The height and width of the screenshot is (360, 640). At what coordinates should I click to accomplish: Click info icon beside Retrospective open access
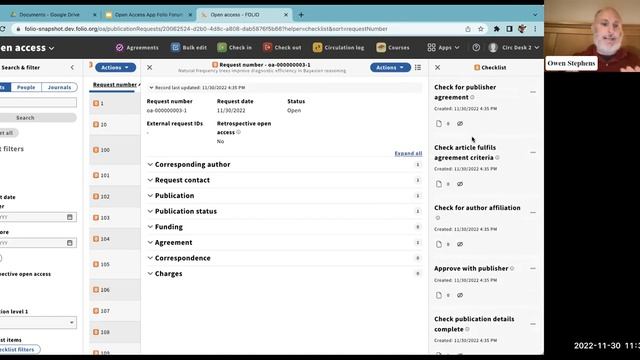(239, 132)
